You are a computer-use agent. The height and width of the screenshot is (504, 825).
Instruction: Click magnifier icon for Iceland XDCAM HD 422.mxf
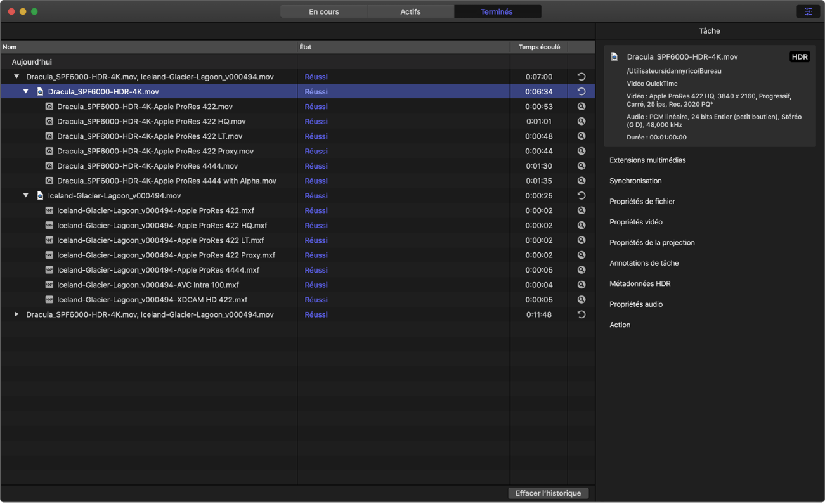[581, 300]
